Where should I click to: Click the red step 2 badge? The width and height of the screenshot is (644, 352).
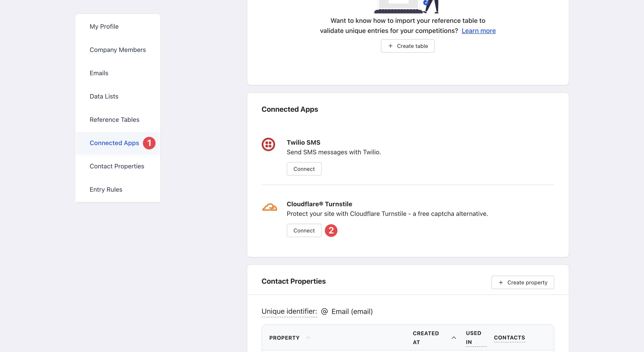click(x=331, y=230)
